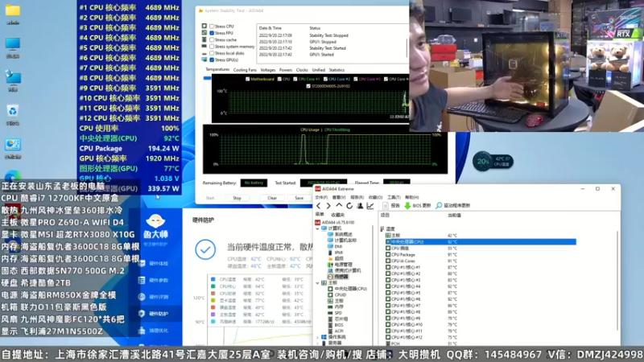Screen dimensions: 644x362
Task: Enable Stress system memory checkbox
Action: (x=212, y=47)
